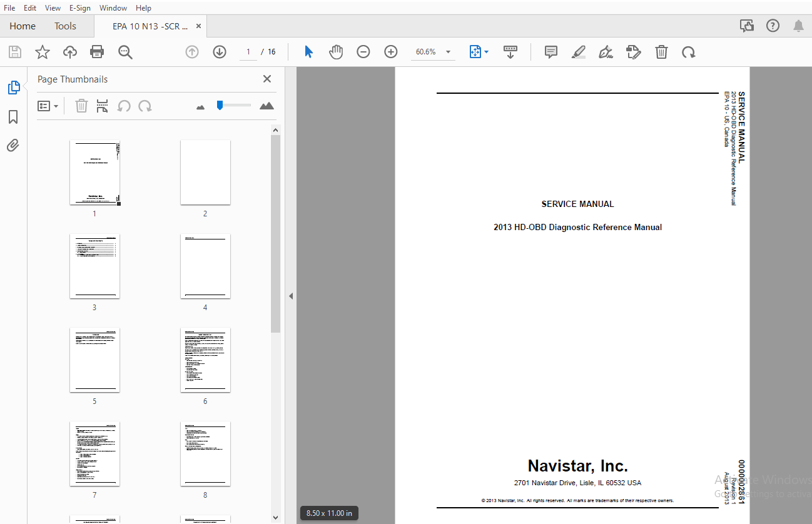Open the Edit menu
The image size is (812, 524).
[x=30, y=8]
